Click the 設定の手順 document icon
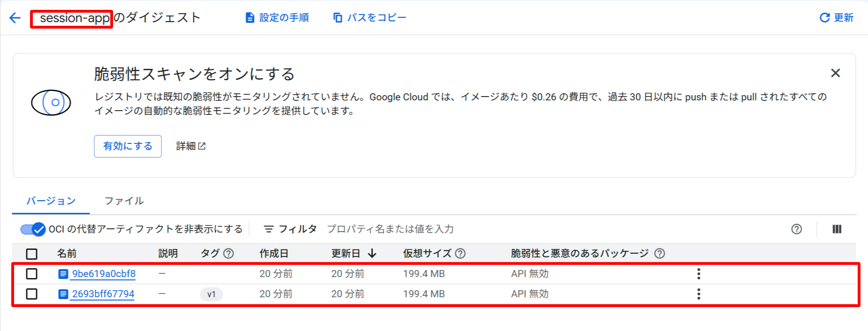The width and height of the screenshot is (868, 331). point(250,18)
